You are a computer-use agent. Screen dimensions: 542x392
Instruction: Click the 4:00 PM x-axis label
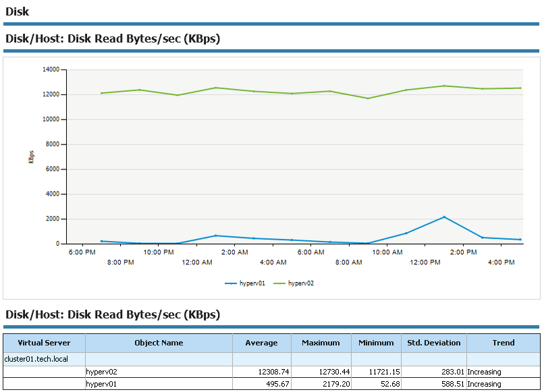[502, 262]
